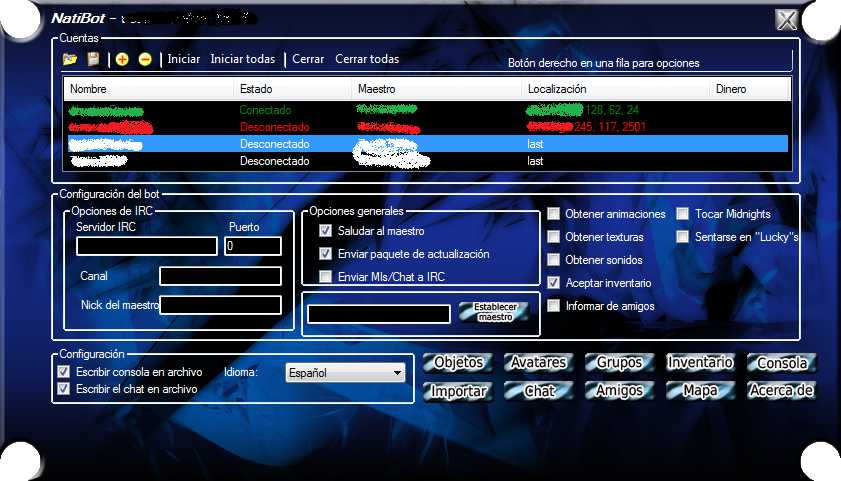The width and height of the screenshot is (841, 481).
Task: Remove account with yellow minus icon
Action: point(145,60)
